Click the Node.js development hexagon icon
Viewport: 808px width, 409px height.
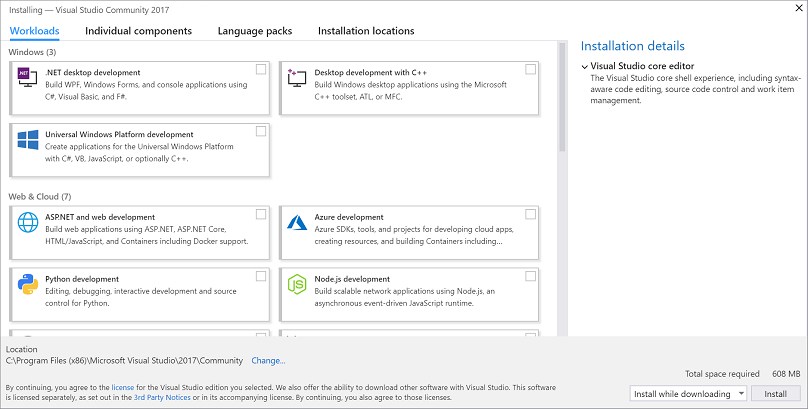pos(297,285)
